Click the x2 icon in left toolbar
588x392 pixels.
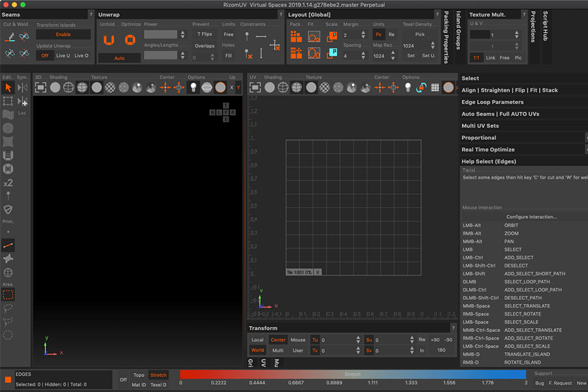(8, 183)
